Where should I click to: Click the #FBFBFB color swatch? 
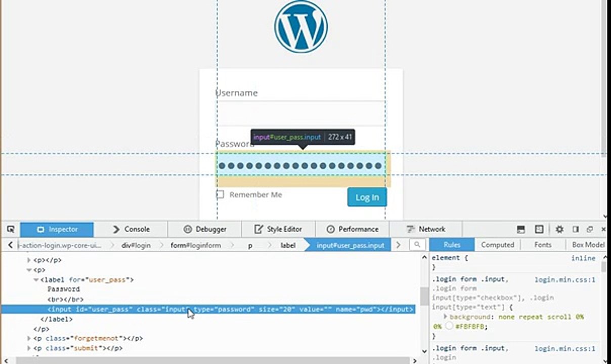point(449,327)
